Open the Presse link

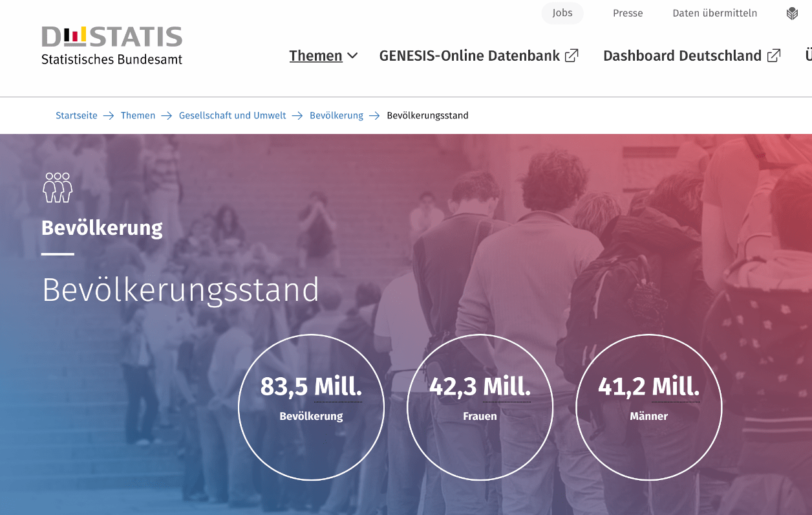[x=628, y=13]
